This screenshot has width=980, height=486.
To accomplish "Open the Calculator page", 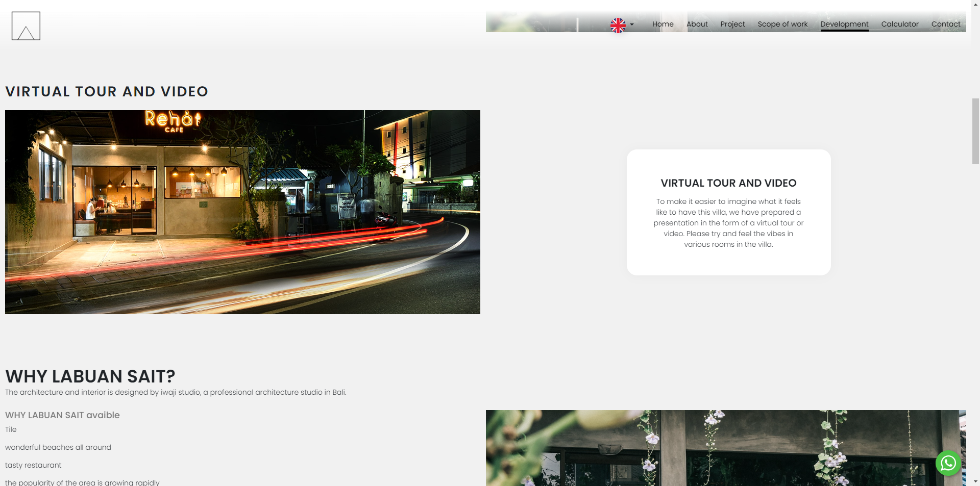I will (899, 24).
